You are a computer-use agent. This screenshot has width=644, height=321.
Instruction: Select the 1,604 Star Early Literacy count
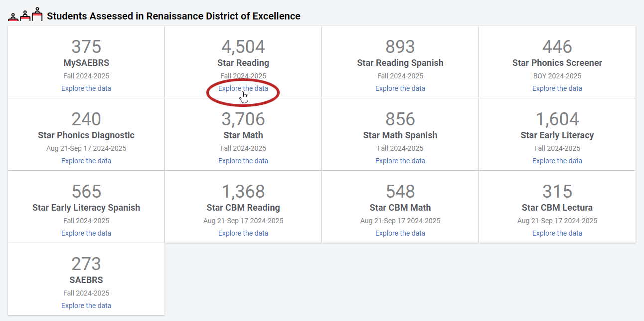click(557, 119)
